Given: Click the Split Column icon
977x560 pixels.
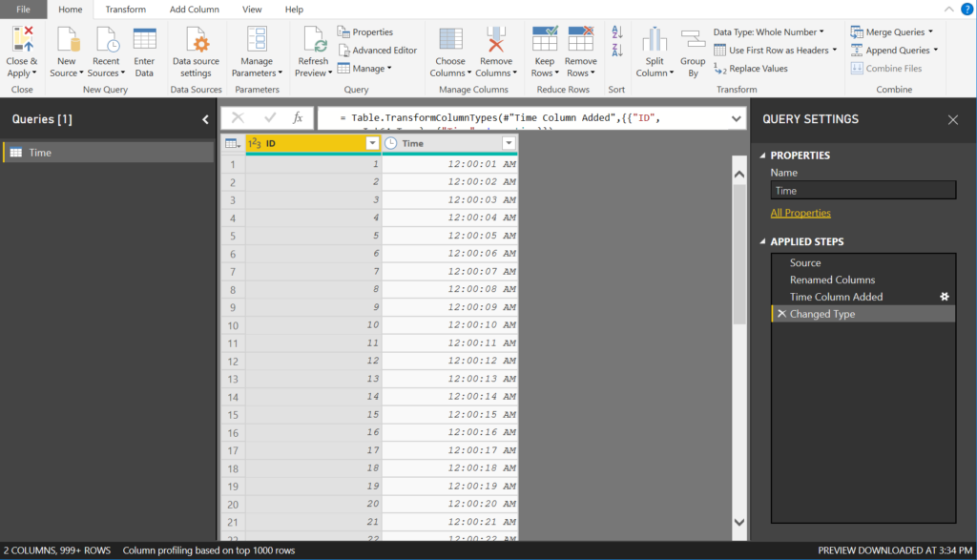Looking at the screenshot, I should pyautogui.click(x=655, y=40).
